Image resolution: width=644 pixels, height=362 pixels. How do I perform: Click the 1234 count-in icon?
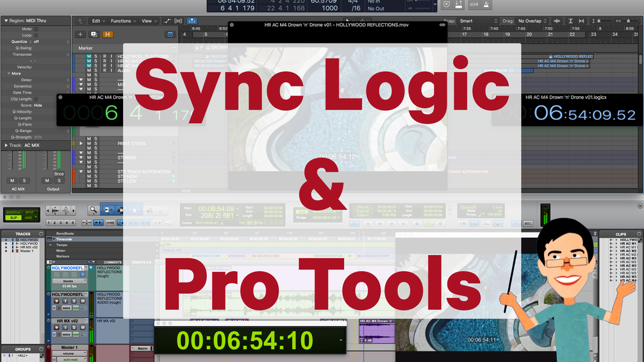pos(474,4)
